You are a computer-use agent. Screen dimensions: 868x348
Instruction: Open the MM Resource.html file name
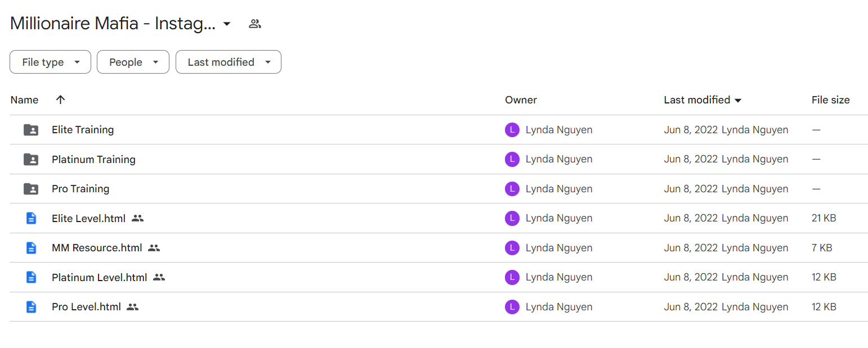pyautogui.click(x=97, y=248)
